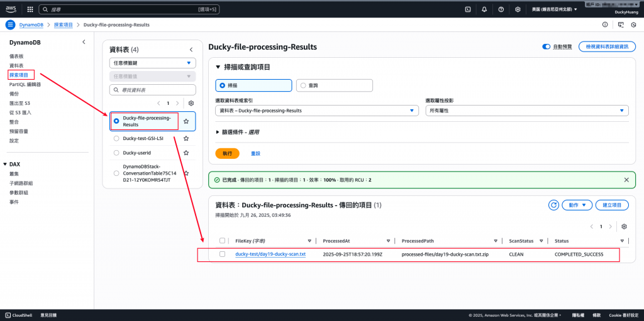Open the help question mark icon
644x321 pixels.
tap(501, 9)
